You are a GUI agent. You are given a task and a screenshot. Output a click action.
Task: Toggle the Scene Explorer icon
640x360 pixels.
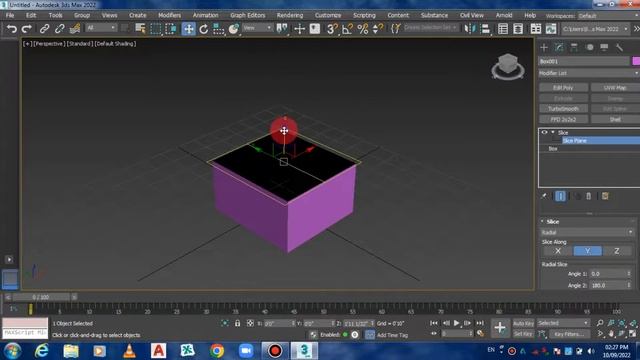click(503, 29)
